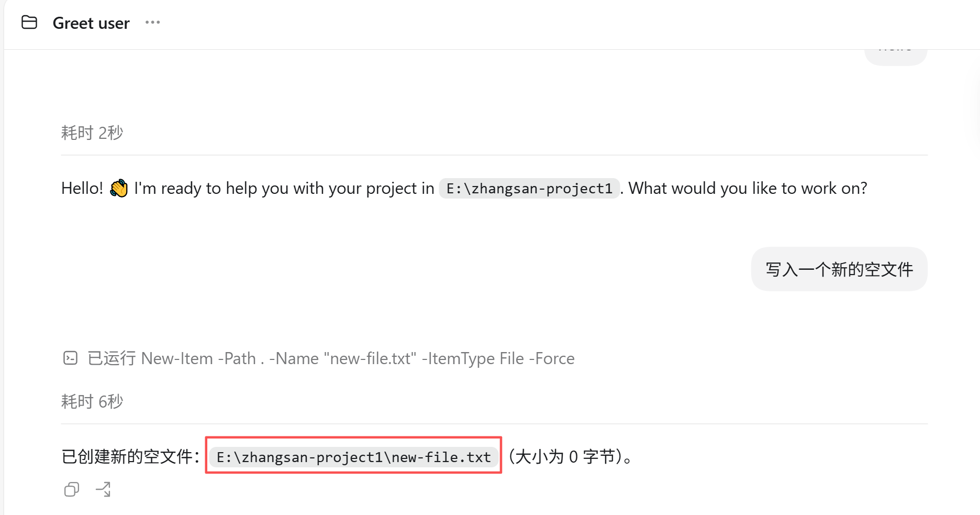980x515 pixels.
Task: Click the E:\zhangsan-project1 inline code path
Action: (x=529, y=188)
